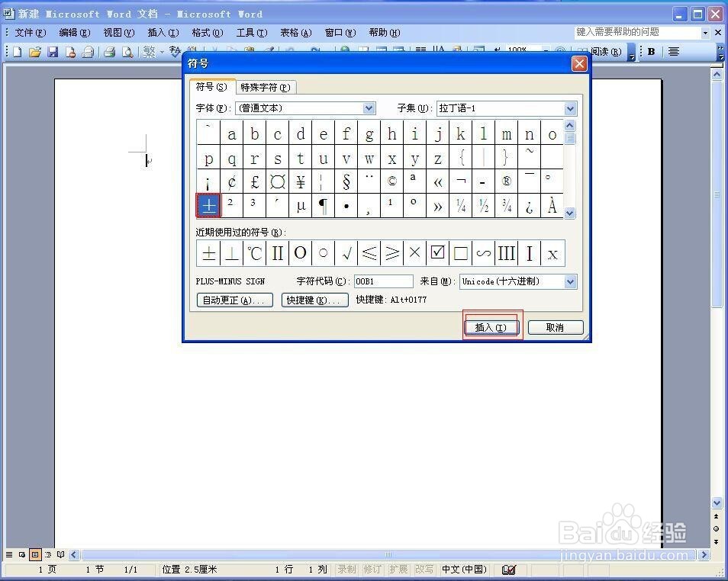Toggle 录制 recording indicator in status bar
Image resolution: width=728 pixels, height=581 pixels.
346,570
